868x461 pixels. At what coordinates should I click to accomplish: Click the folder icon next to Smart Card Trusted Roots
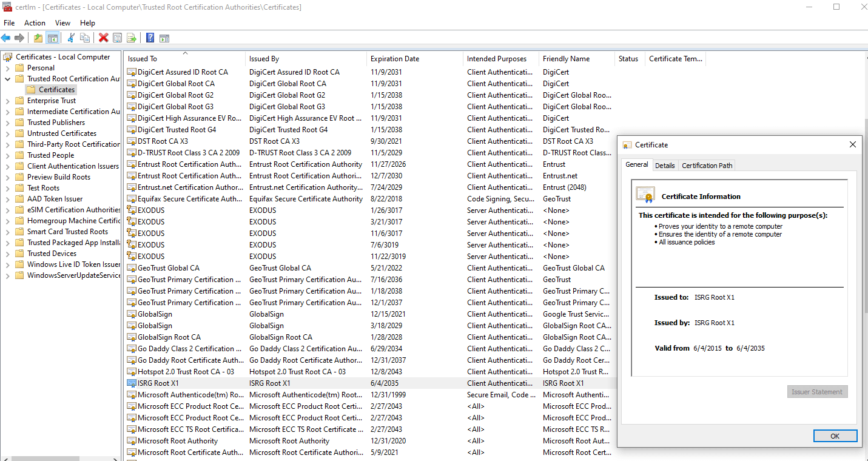click(x=19, y=232)
